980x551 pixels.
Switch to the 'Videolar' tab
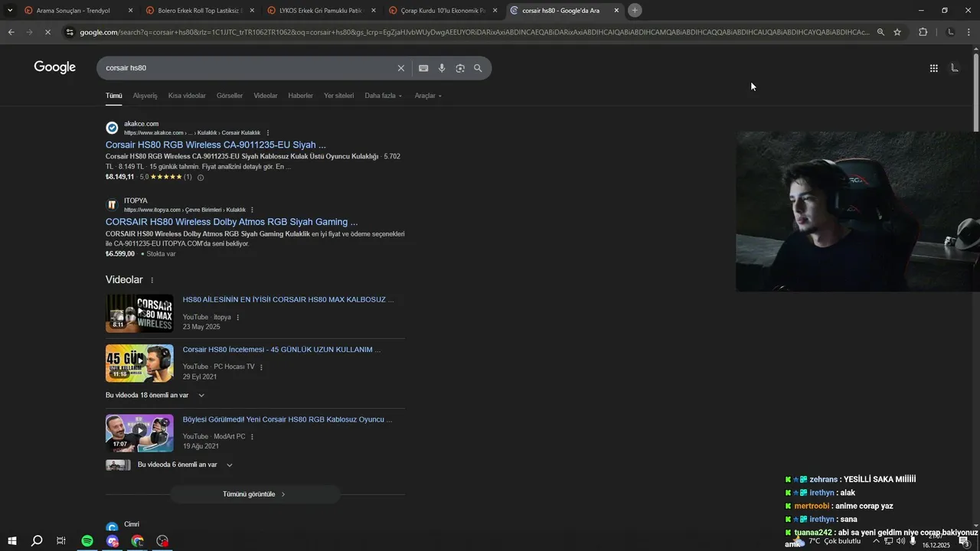(x=266, y=96)
